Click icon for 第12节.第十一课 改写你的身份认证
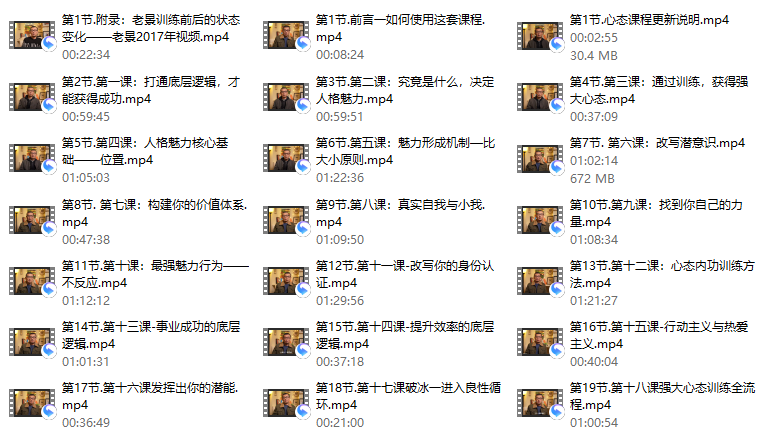The image size is (772, 445). click(x=286, y=281)
